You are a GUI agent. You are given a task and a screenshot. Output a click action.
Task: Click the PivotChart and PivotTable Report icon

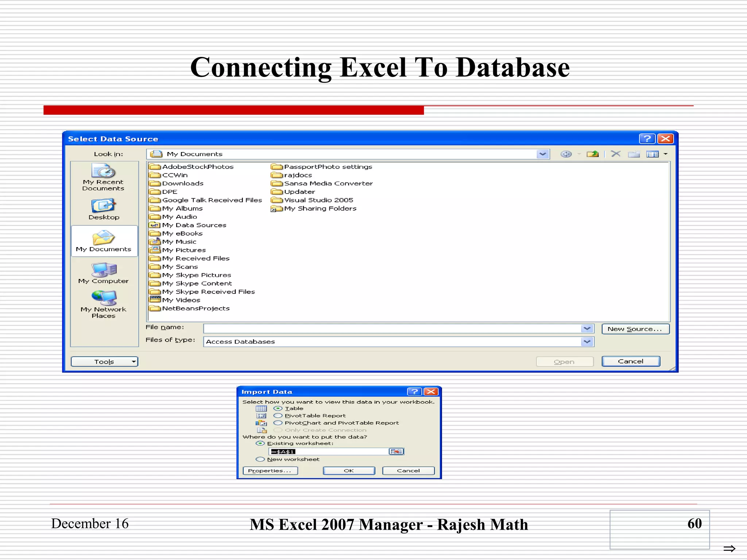click(261, 423)
